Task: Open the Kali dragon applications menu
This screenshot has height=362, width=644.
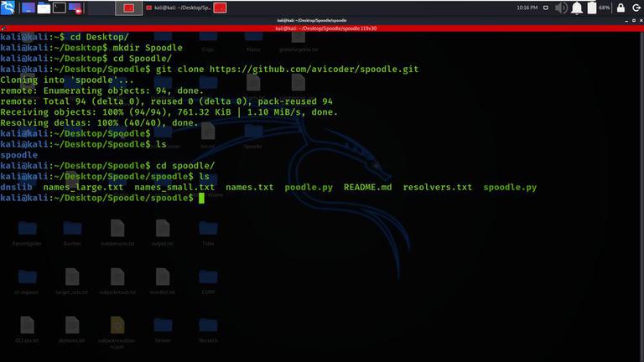Action: click(8, 8)
